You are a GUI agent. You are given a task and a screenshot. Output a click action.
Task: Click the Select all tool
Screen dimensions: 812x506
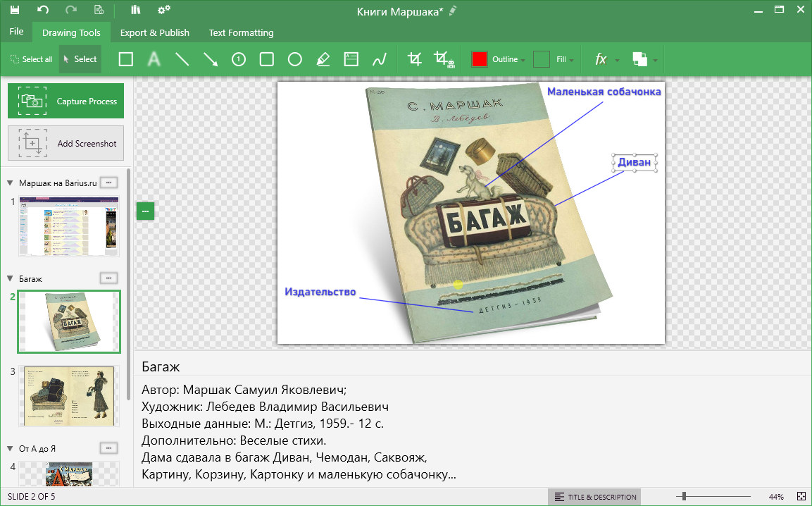click(x=32, y=59)
